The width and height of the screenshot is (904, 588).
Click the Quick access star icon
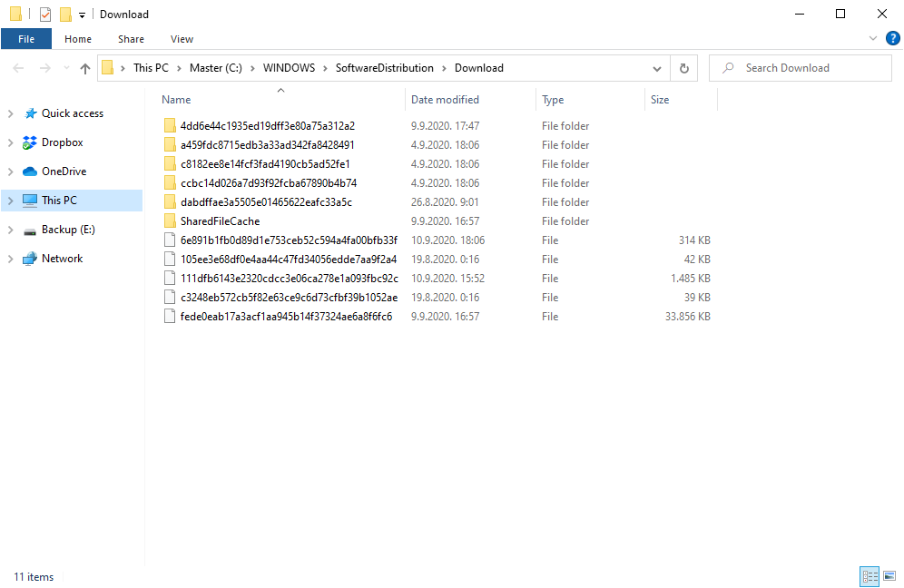tap(30, 113)
